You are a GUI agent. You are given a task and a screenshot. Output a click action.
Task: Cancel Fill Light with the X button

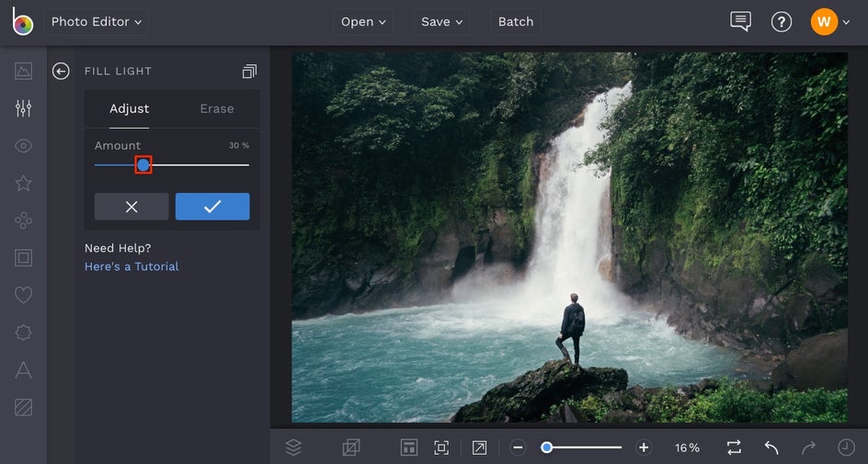coord(131,207)
